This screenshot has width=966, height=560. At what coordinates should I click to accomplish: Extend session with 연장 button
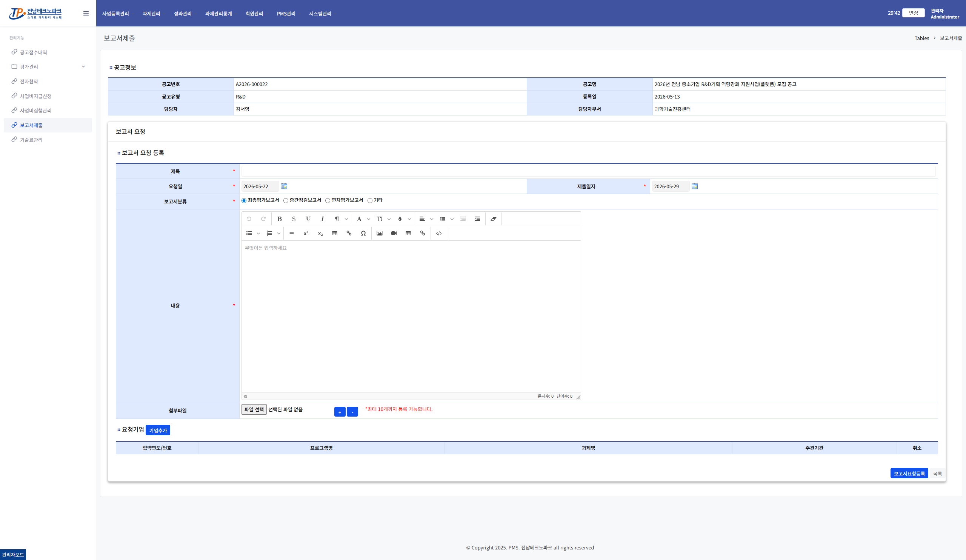[x=914, y=13]
